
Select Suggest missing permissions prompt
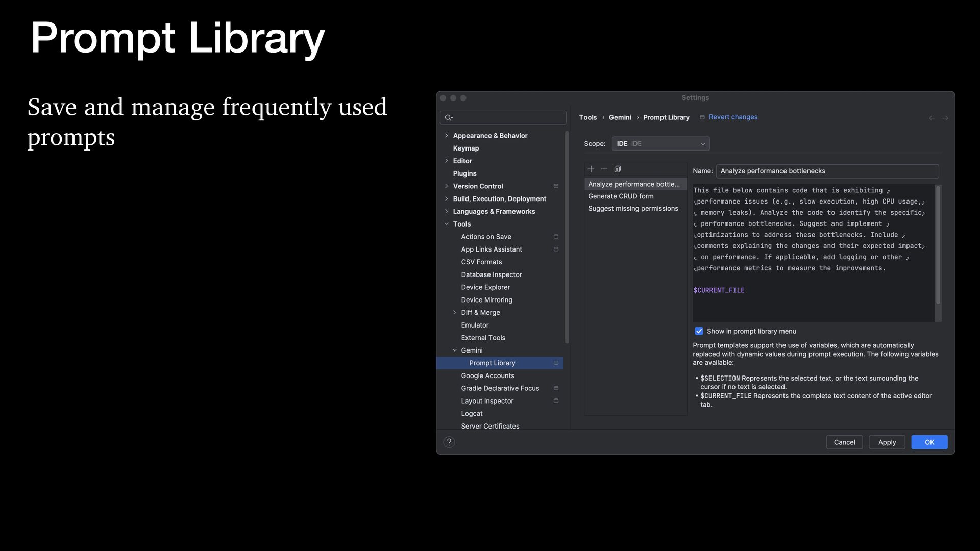pos(633,209)
